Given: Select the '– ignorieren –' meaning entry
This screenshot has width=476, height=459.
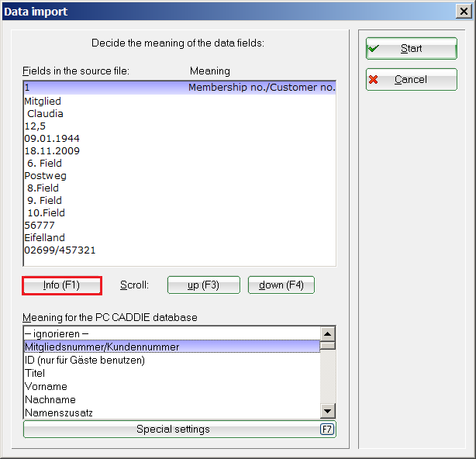Looking at the screenshot, I should pos(171,333).
